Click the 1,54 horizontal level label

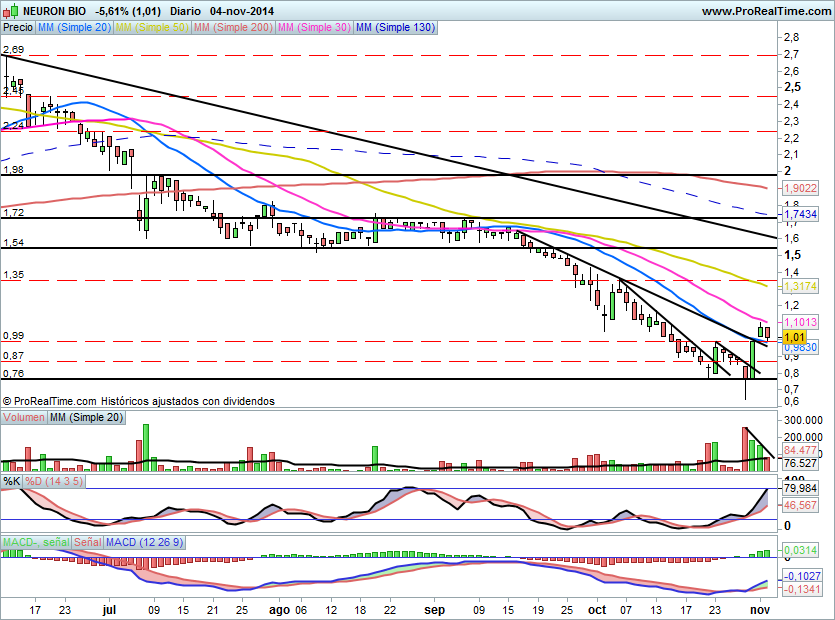[x=13, y=243]
